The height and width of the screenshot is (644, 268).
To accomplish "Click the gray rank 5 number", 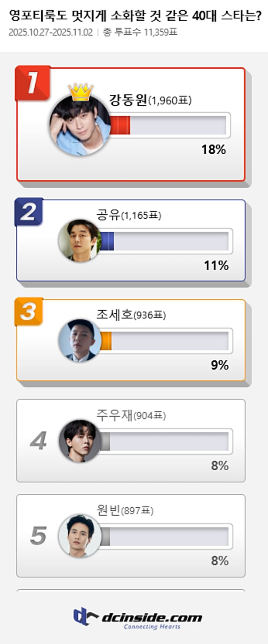I will pos(38,537).
